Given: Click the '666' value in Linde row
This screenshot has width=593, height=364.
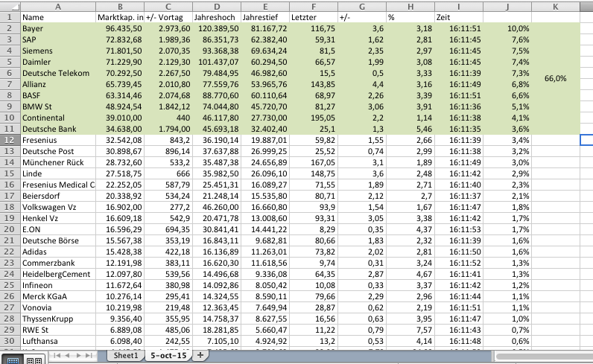Looking at the screenshot, I should [168, 173].
